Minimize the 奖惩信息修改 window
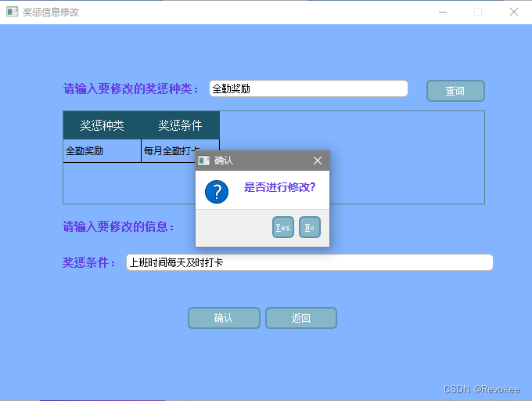The width and height of the screenshot is (532, 401). point(443,12)
